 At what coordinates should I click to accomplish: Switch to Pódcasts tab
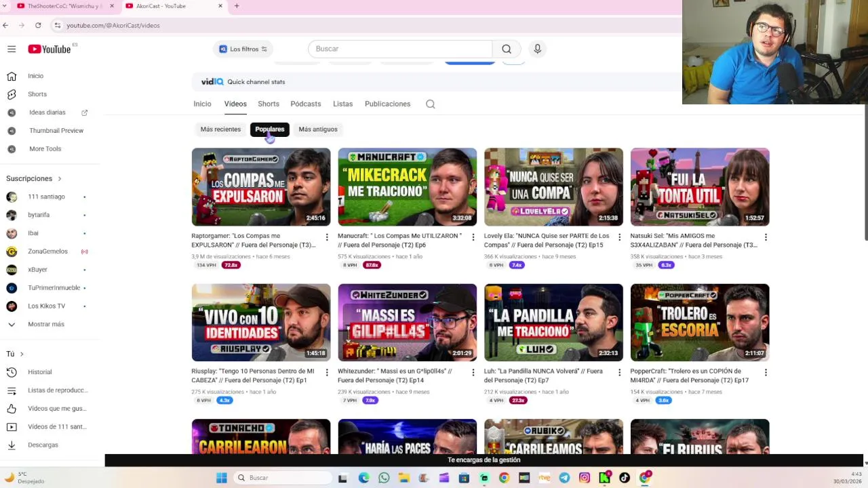coord(306,104)
